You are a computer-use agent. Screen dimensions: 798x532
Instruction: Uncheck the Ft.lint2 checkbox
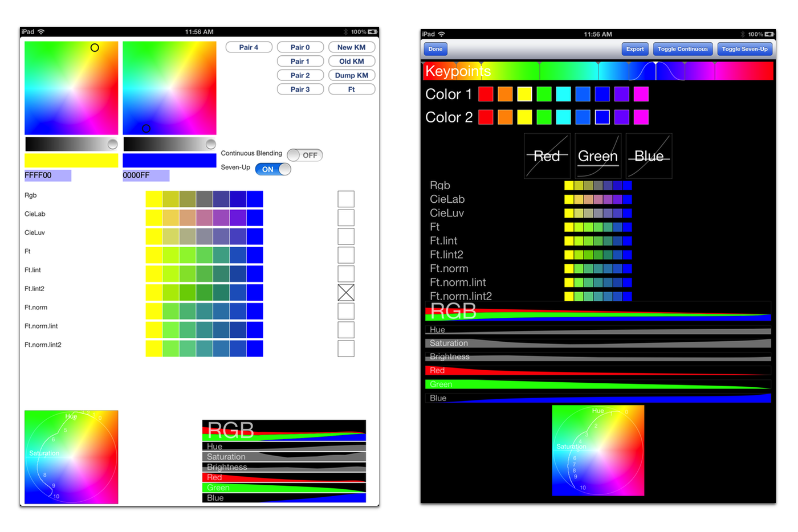click(345, 292)
